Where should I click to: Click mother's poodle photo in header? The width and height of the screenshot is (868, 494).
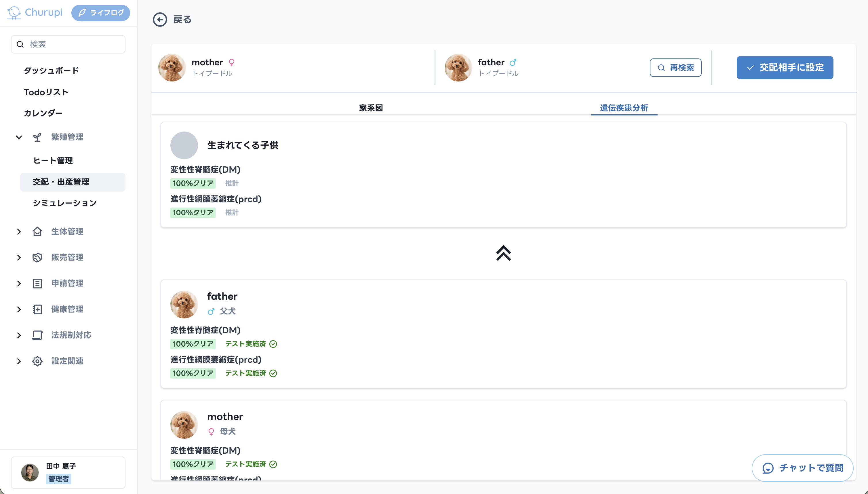[x=172, y=68]
